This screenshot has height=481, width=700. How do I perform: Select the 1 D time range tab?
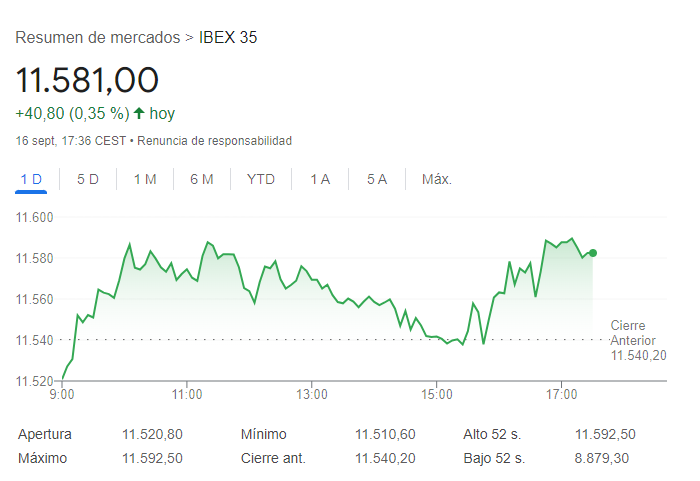pos(31,179)
